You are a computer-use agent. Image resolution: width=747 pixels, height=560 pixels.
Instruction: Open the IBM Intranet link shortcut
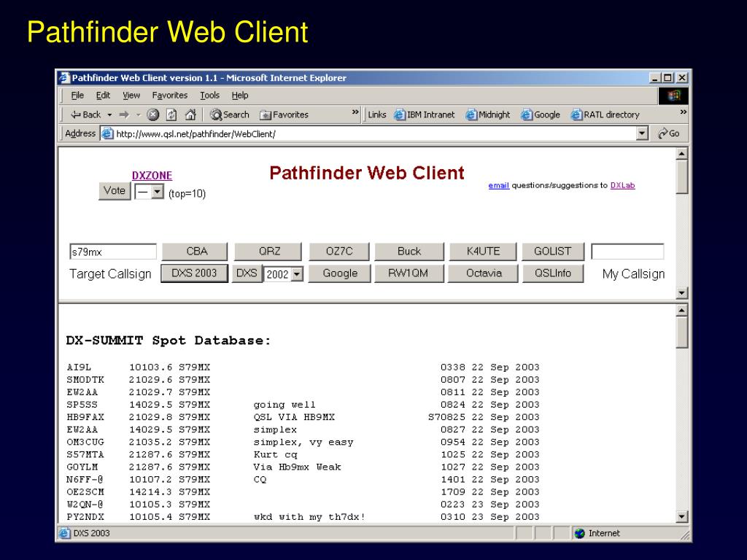[x=425, y=114]
